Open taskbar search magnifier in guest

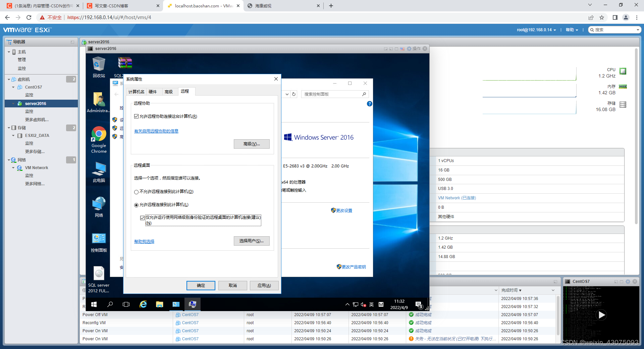coord(110,304)
